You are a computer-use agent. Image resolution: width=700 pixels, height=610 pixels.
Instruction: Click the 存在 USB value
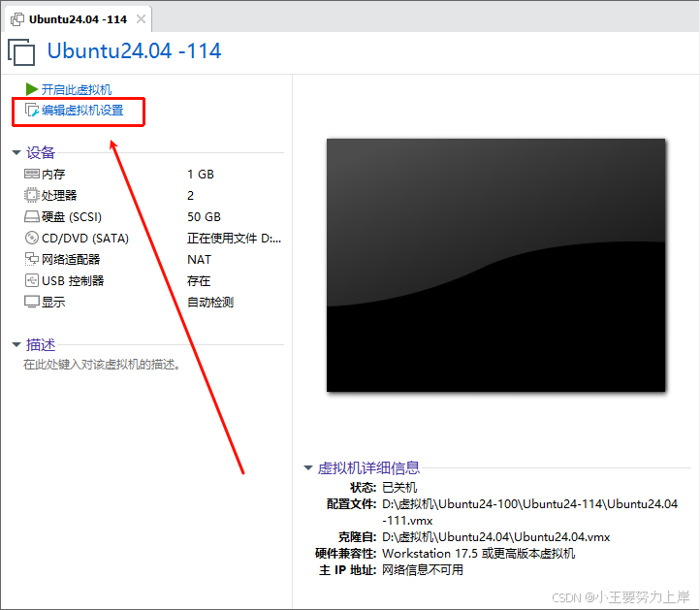199,281
